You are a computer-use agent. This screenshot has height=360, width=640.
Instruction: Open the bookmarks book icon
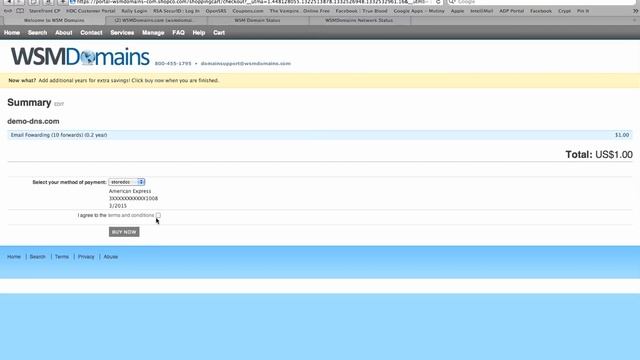pyautogui.click(x=20, y=11)
